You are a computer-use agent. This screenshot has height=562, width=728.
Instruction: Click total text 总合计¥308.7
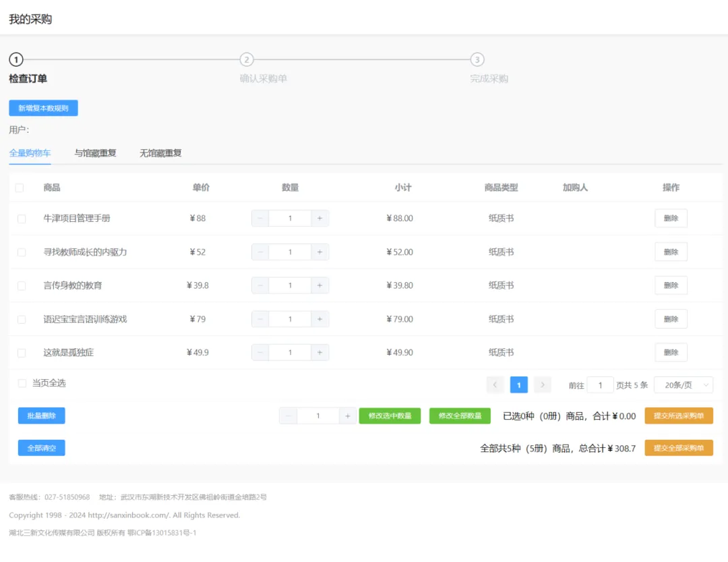coord(607,448)
